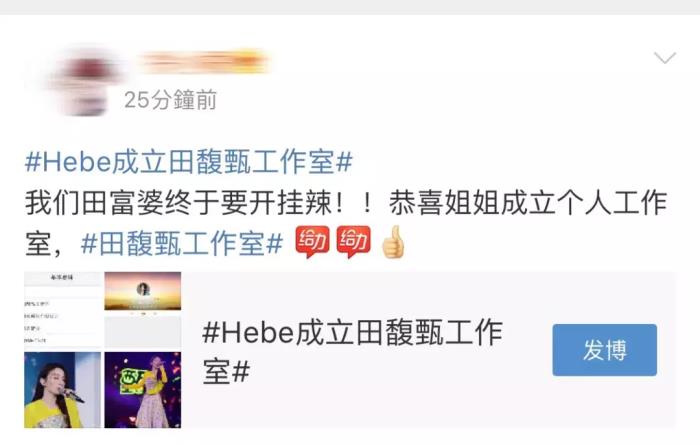This screenshot has height=445, width=700.
Task: Open hashtag #Hebe成立田馥甄工作室# in post text
Action: (189, 162)
